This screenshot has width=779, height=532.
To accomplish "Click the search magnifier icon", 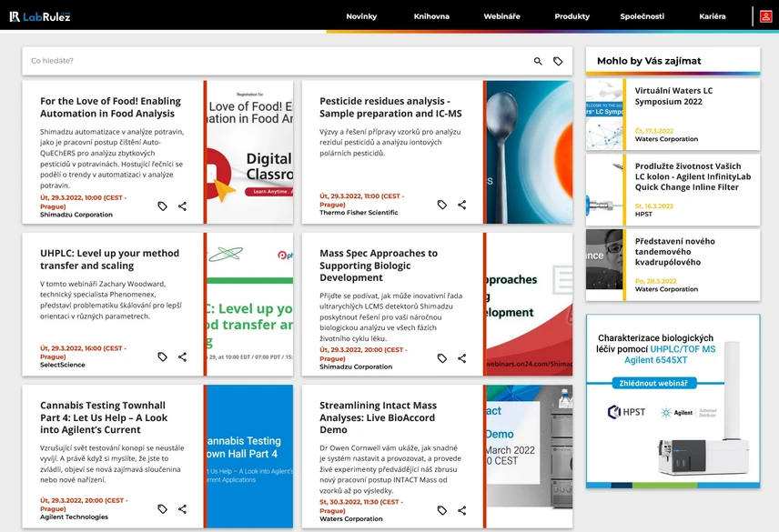I will 538,61.
